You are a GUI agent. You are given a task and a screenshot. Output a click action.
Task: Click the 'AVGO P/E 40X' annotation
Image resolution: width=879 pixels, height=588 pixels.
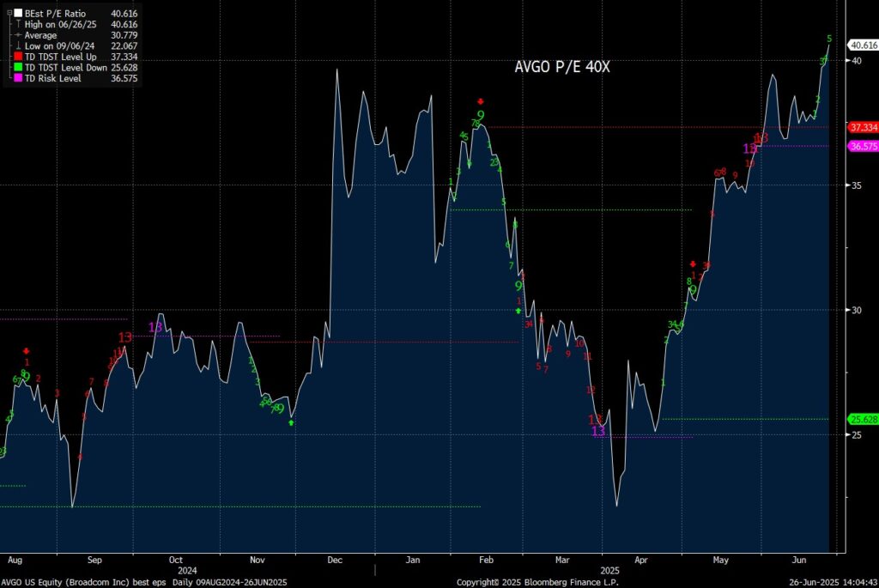tap(562, 67)
